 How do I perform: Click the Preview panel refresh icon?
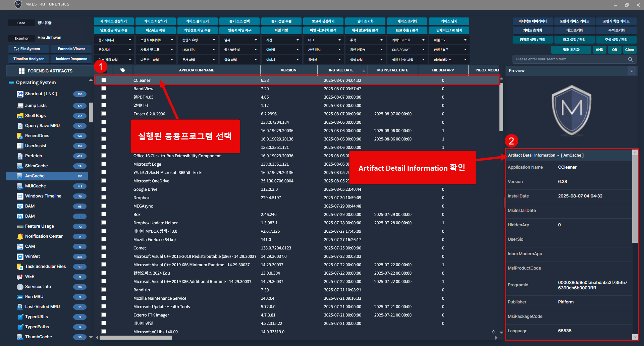[x=632, y=71]
